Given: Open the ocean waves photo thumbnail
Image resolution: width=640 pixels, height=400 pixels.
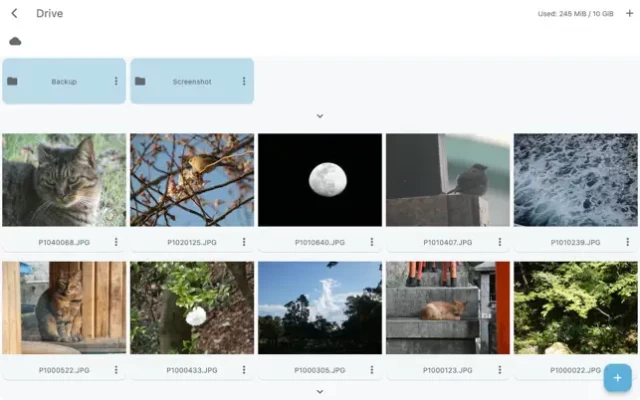Looking at the screenshot, I should tap(576, 180).
